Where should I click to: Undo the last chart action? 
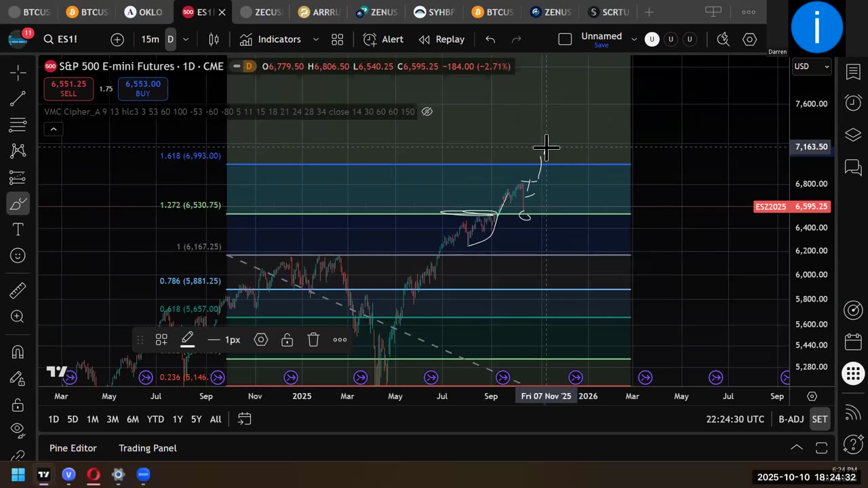pyautogui.click(x=490, y=39)
